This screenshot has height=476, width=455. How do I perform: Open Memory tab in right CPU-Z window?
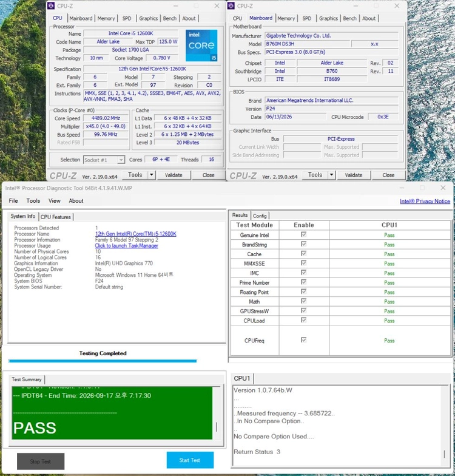pyautogui.click(x=286, y=18)
